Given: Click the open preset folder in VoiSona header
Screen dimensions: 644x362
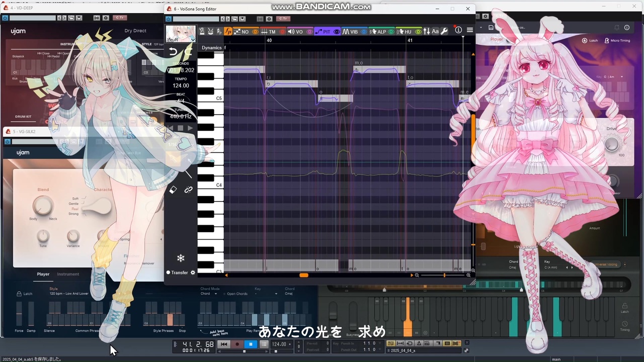Looking at the screenshot, I should pyautogui.click(x=234, y=19).
